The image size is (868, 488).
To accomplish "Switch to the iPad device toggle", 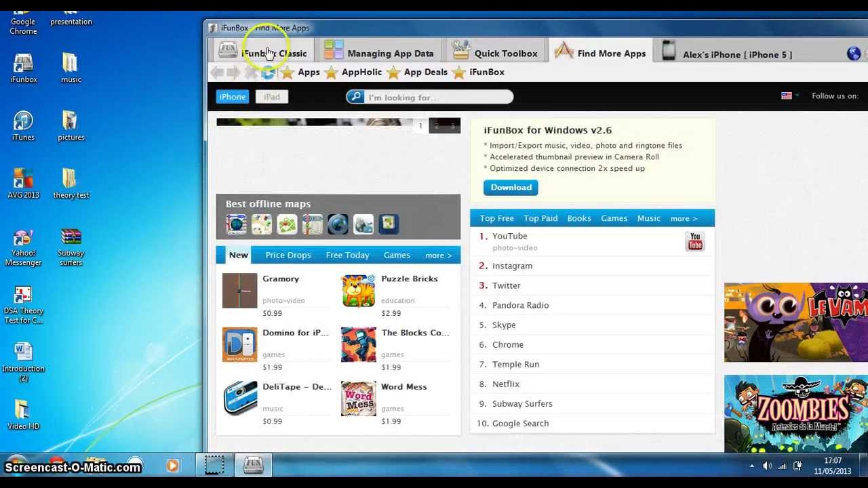I will coord(271,97).
